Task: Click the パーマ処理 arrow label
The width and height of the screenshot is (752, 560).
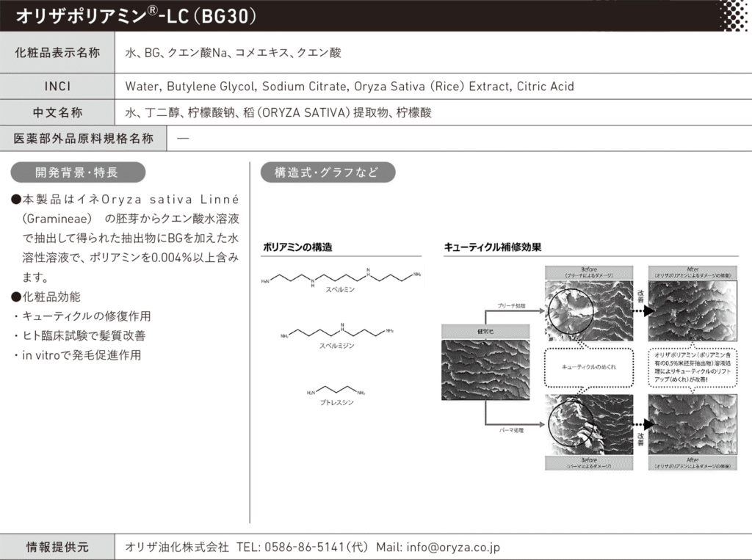Action: click(x=511, y=431)
